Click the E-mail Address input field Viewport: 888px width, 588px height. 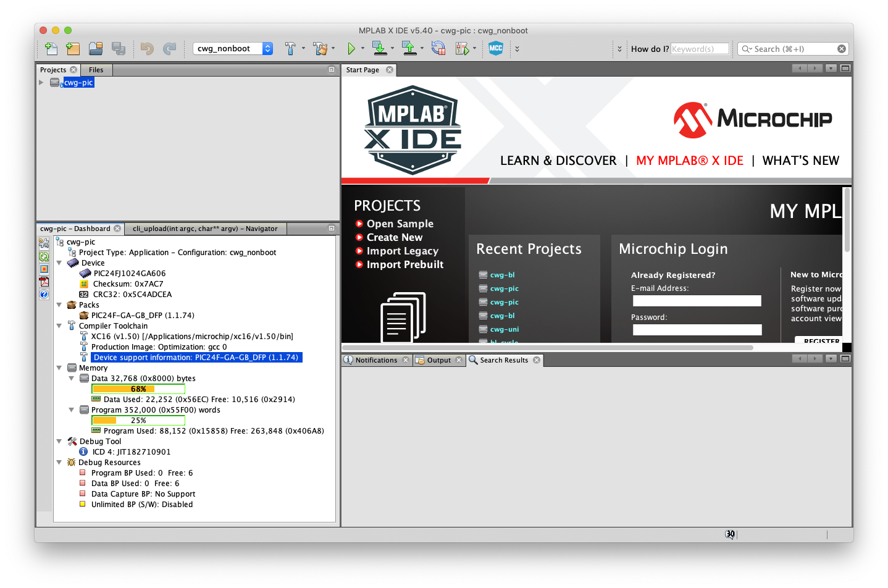click(697, 301)
